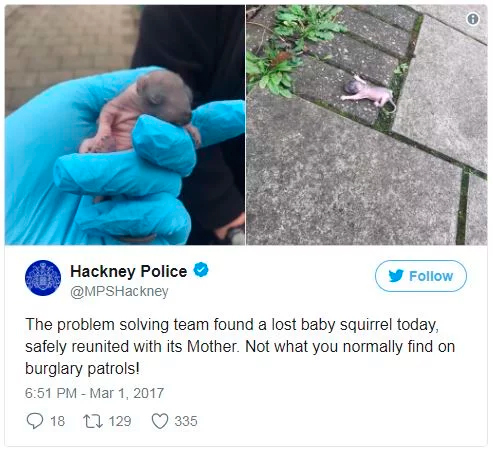Click the tweet text about baby squirrel

[240, 346]
